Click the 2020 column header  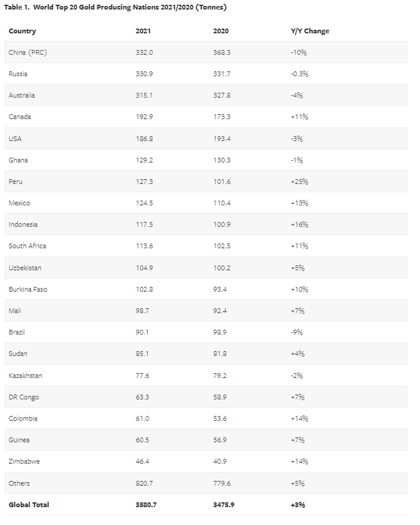click(x=221, y=31)
